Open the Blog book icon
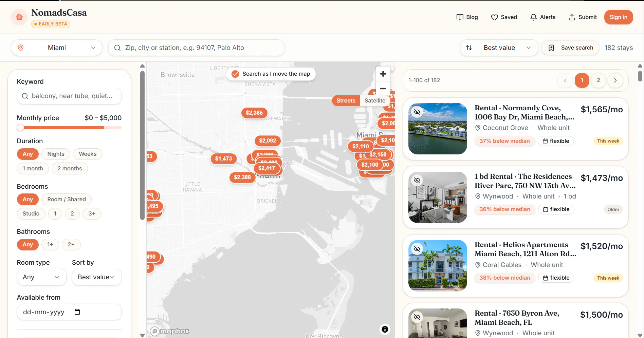This screenshot has width=644, height=338. [460, 17]
